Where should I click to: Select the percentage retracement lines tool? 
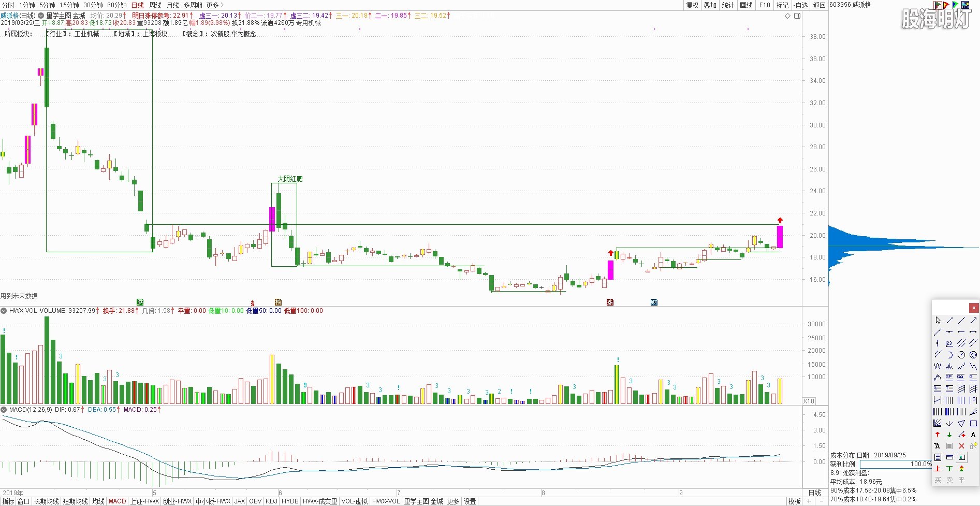[x=938, y=388]
